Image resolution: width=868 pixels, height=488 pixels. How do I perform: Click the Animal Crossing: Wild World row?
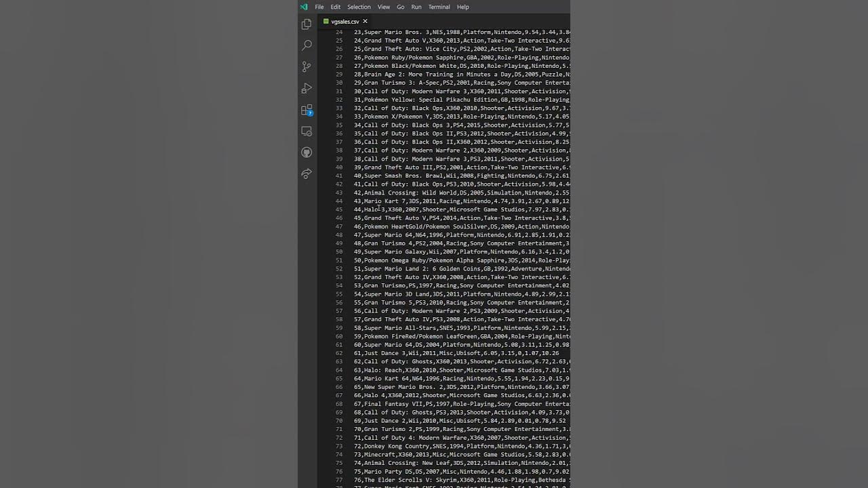462,192
